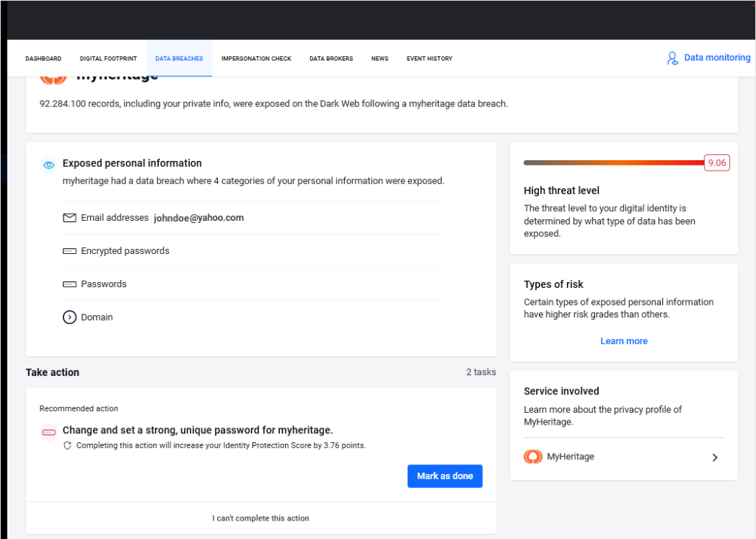
Task: Click the MyHeritage logo in Service involved card
Action: (533, 456)
